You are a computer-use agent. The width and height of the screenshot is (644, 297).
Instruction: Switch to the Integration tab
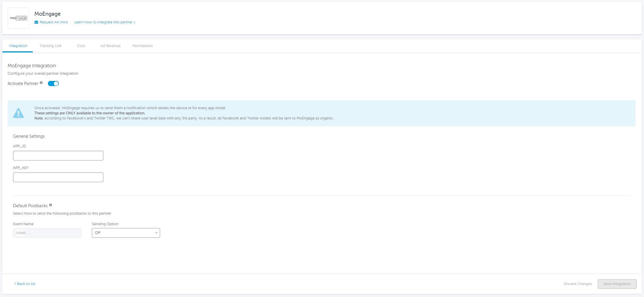[18, 46]
